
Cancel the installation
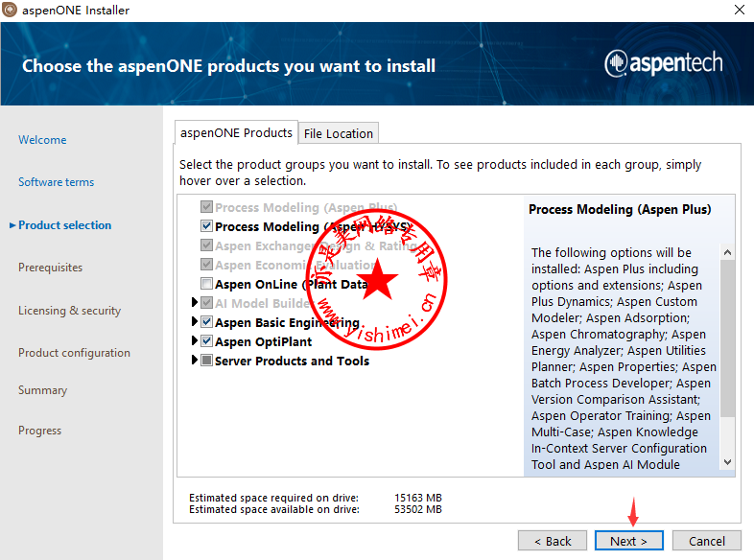[706, 541]
